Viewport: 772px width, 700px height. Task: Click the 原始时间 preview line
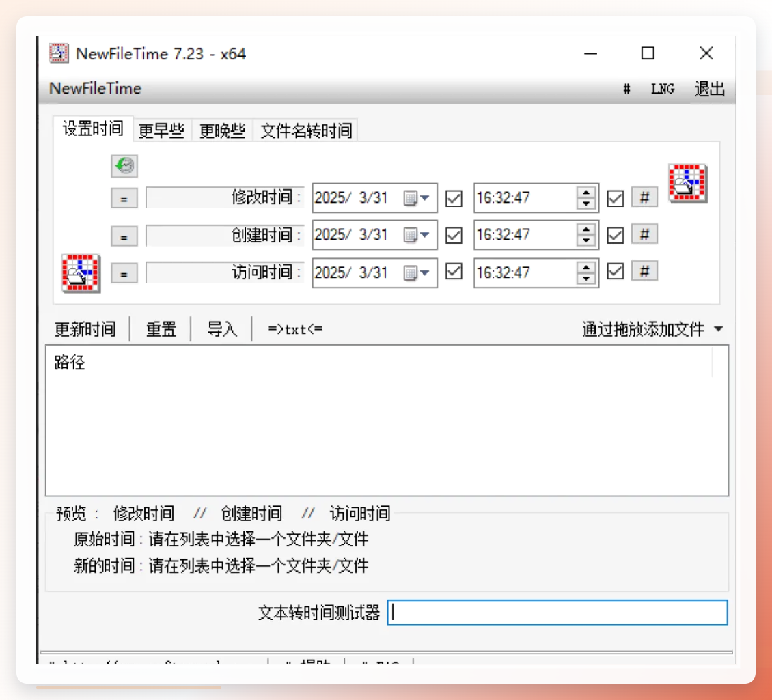click(221, 539)
